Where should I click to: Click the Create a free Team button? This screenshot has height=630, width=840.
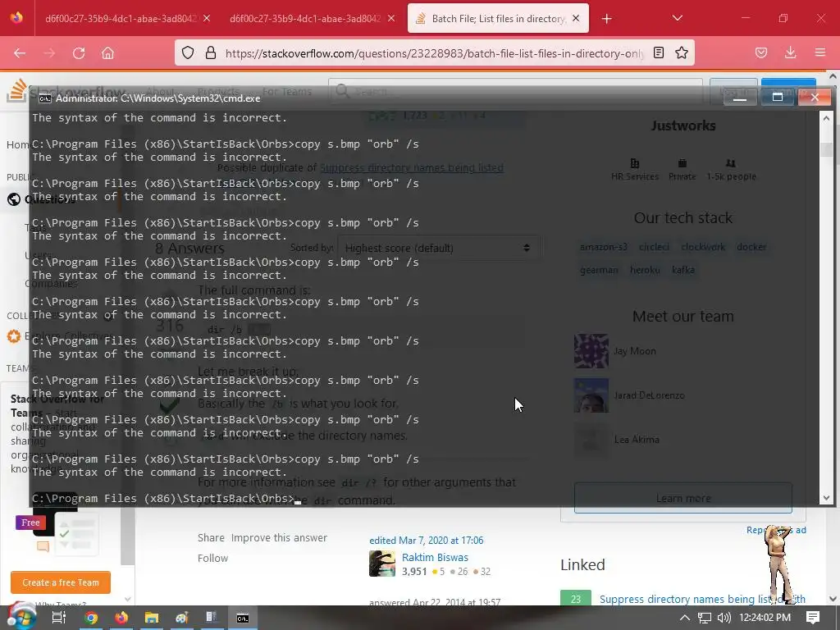click(x=61, y=582)
